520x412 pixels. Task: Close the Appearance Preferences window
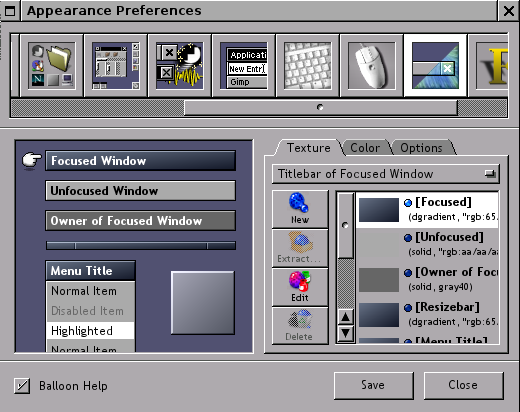pos(509,11)
